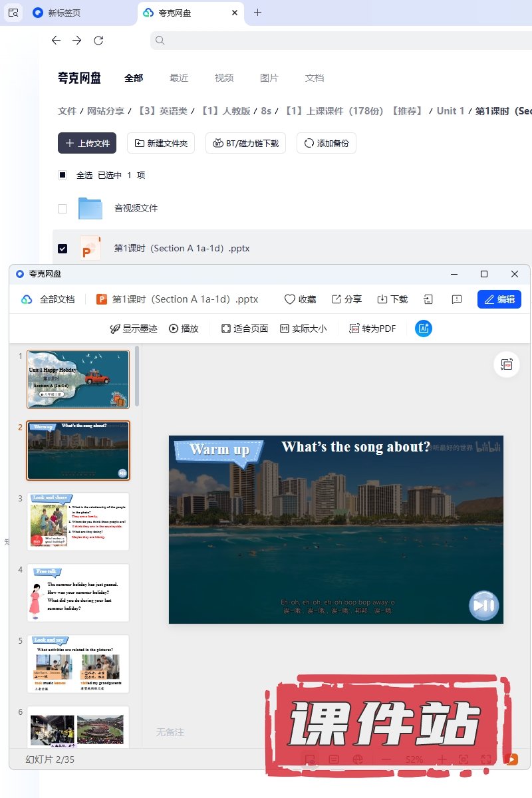Click the 收藏 heart icon
This screenshot has height=798, width=532.
[290, 299]
